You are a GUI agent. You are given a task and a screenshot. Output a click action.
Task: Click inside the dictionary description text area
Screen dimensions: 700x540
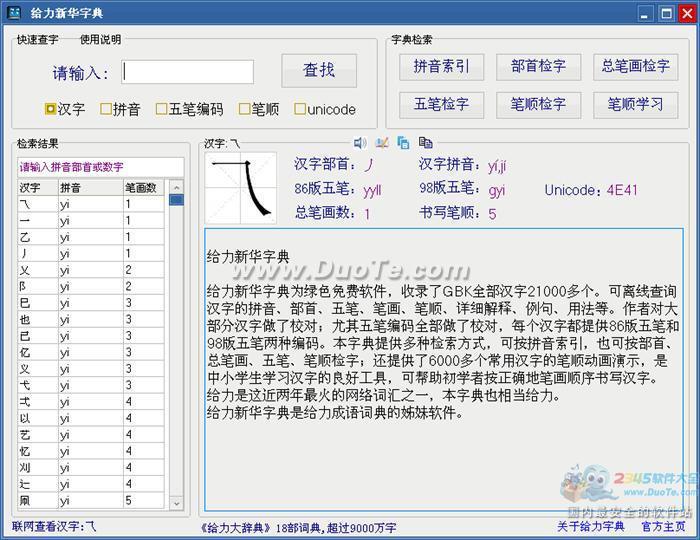pos(444,370)
